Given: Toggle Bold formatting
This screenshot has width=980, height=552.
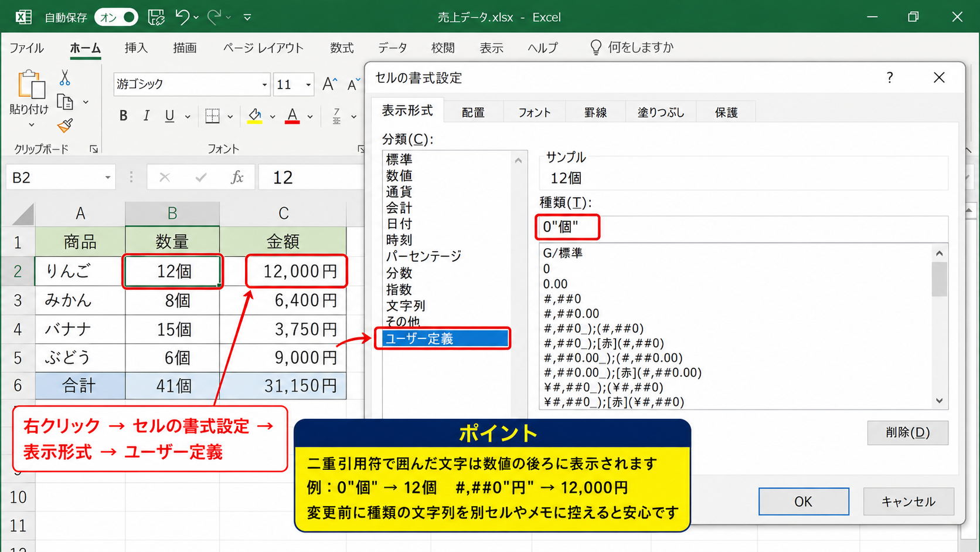Looking at the screenshot, I should click(x=123, y=116).
